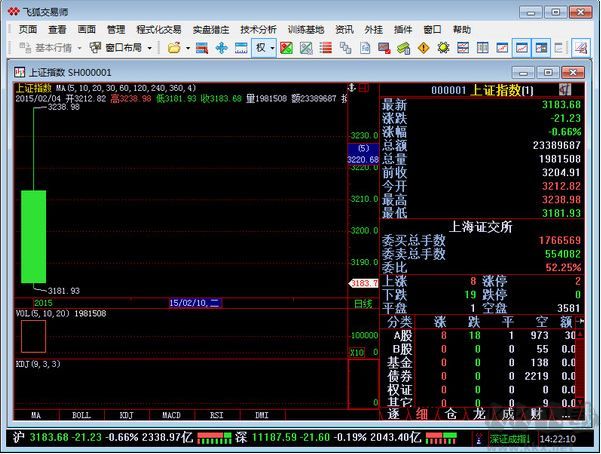The width and height of the screenshot is (601, 454).
Task: Click the warning triangle alert icon
Action: (x=424, y=48)
